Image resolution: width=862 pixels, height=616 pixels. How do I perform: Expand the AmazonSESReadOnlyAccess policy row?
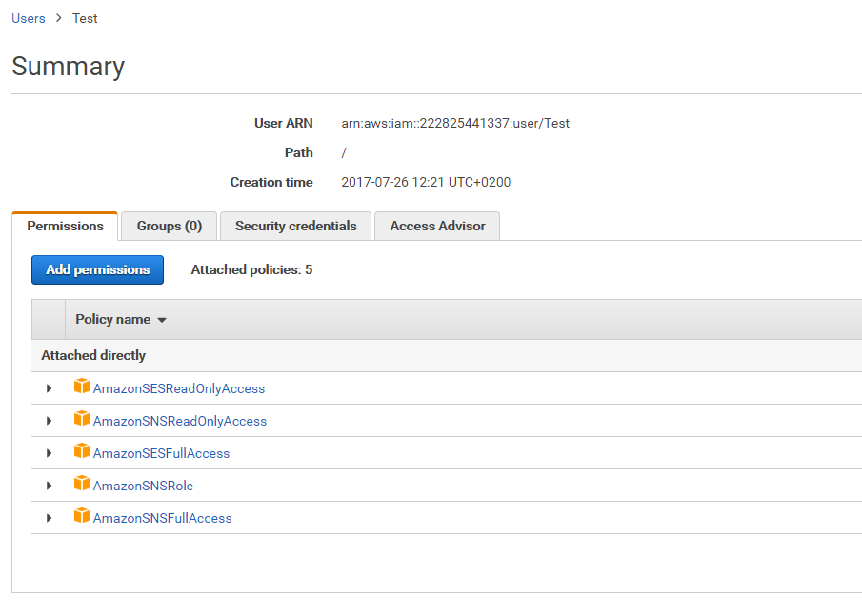[49, 388]
